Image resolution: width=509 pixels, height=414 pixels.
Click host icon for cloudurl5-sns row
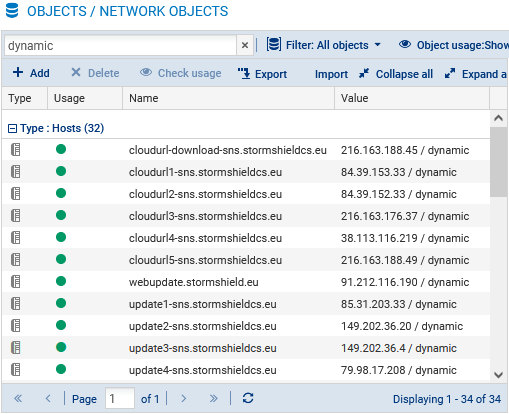click(x=16, y=260)
